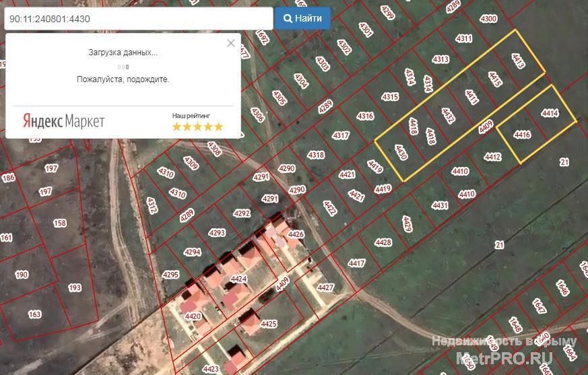Select parcel label 4318
This screenshot has width=588, height=375.
click(x=316, y=154)
